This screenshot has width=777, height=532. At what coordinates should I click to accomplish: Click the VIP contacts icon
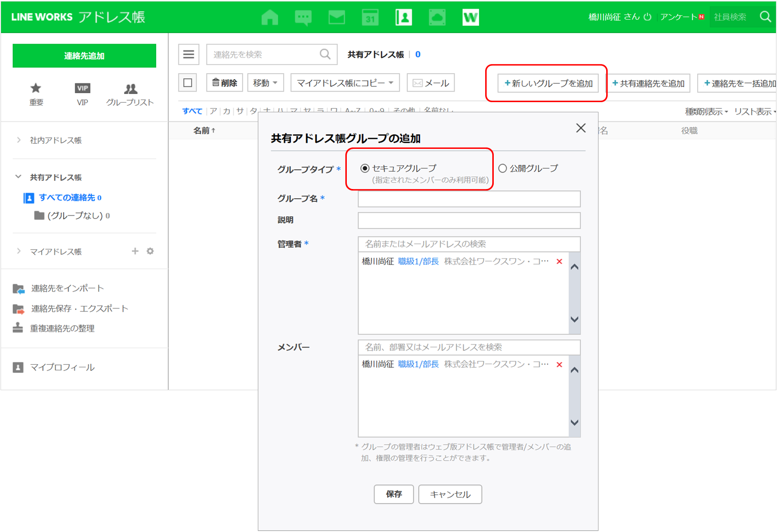[82, 89]
